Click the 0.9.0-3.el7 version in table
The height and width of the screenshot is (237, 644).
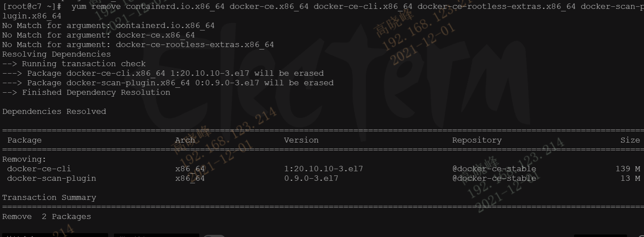[311, 178]
